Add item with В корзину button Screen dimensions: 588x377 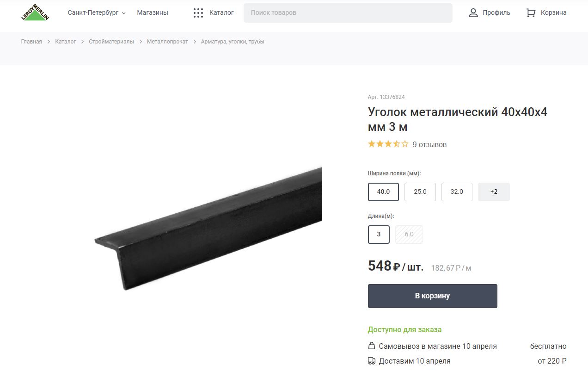pyautogui.click(x=433, y=296)
